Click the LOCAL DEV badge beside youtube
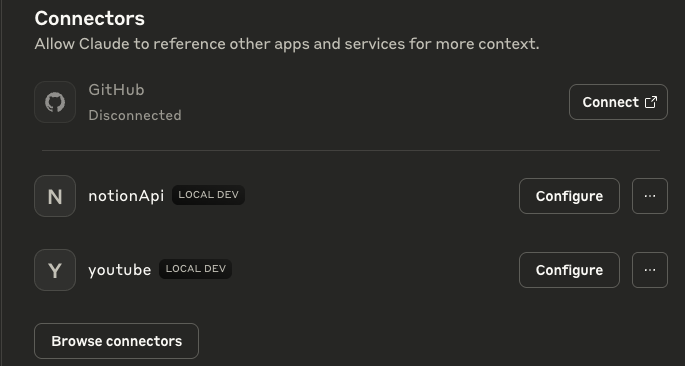Viewport: 685px width, 366px height. point(195,269)
